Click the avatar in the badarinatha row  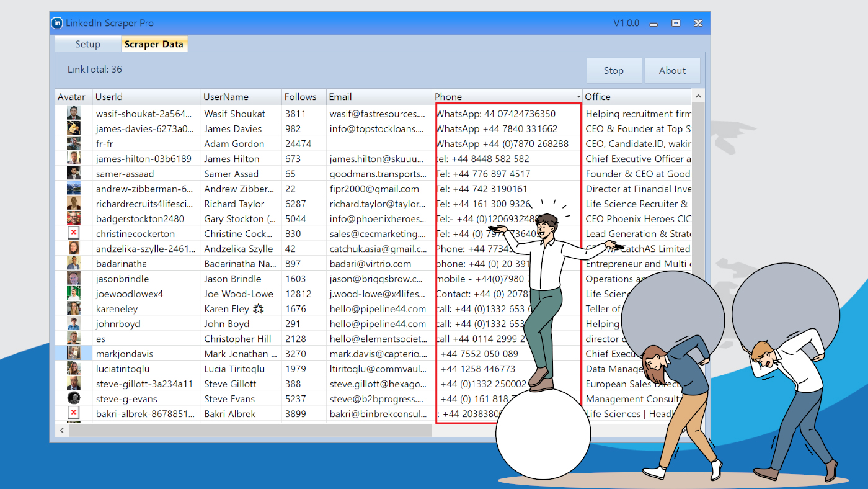coord(74,264)
